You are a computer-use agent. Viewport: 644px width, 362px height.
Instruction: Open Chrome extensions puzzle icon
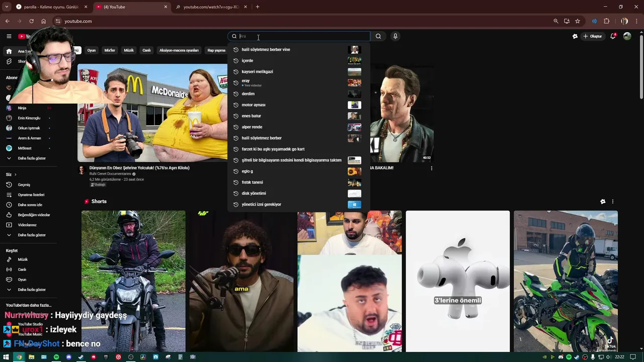coord(606,21)
